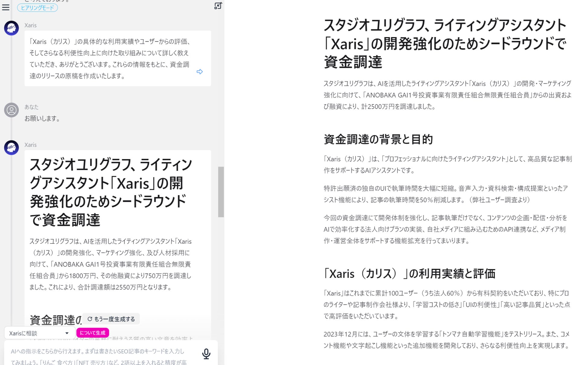Open the Xarisに相談 dropdown

click(33, 333)
